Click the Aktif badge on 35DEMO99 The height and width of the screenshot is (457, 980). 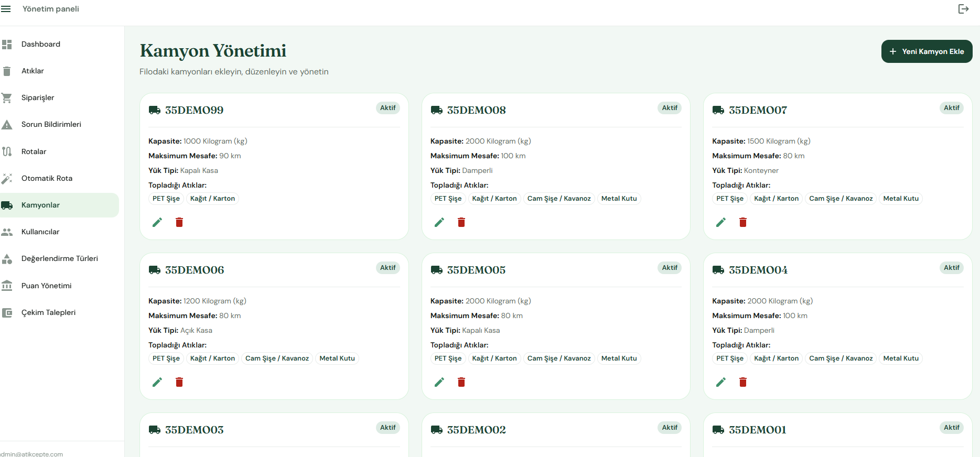click(388, 108)
